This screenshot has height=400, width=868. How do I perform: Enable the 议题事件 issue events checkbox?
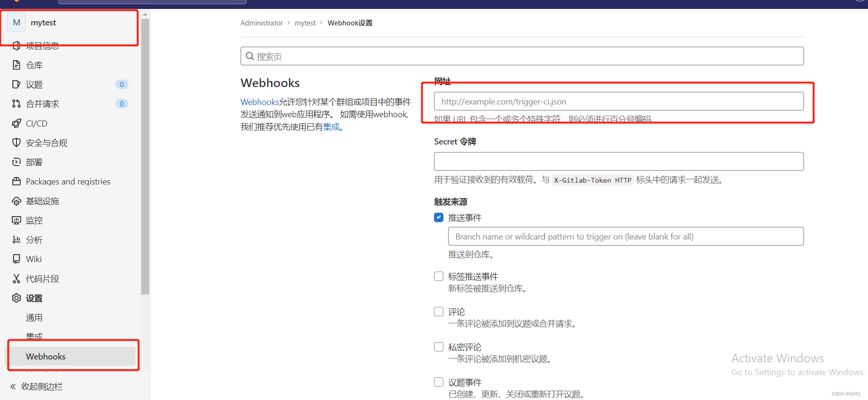[439, 382]
